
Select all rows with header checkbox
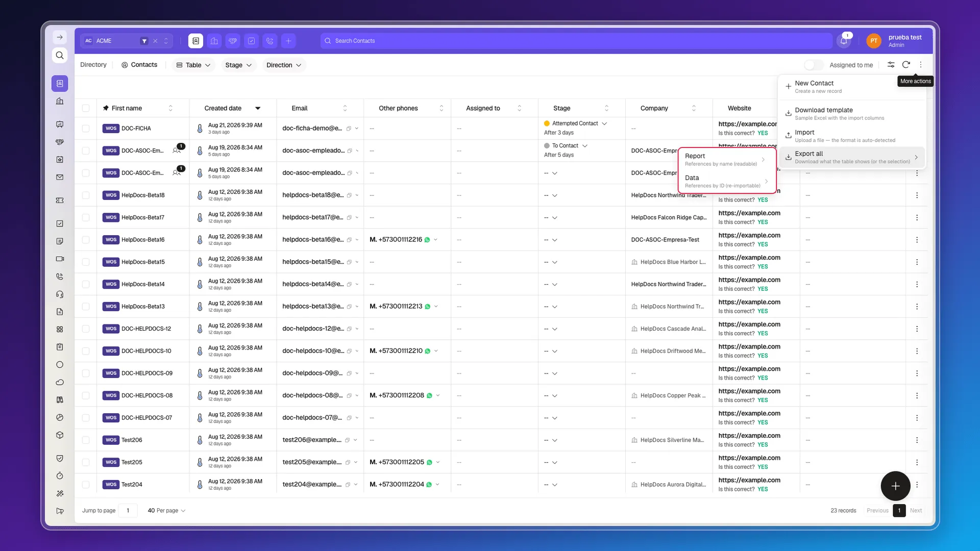(86, 108)
